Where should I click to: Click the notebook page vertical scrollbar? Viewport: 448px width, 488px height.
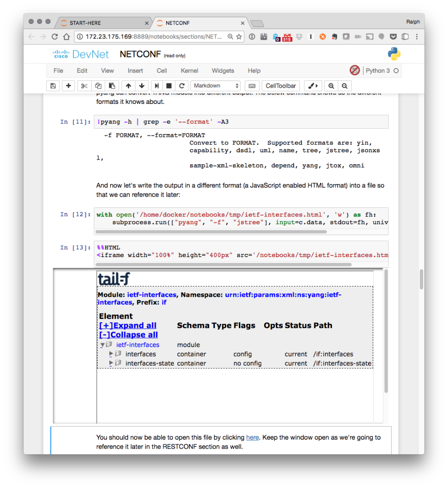pyautogui.click(x=421, y=279)
